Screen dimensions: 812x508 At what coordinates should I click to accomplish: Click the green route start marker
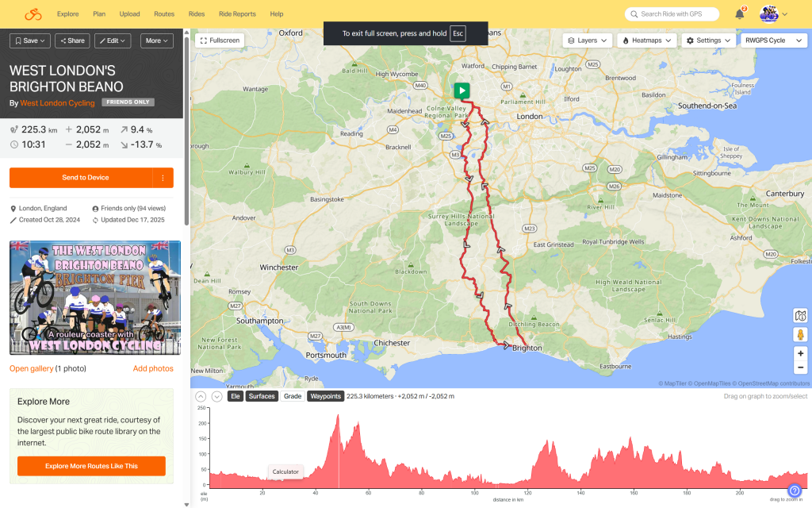pyautogui.click(x=462, y=90)
